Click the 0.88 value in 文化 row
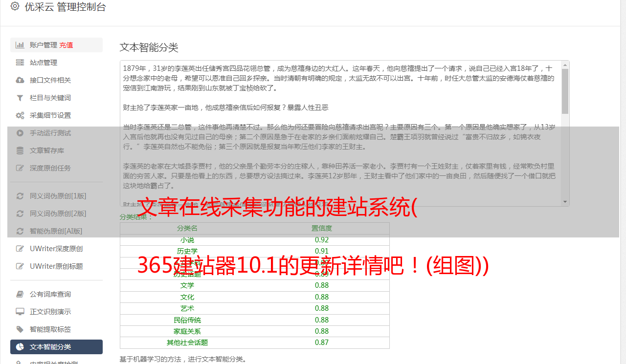The width and height of the screenshot is (626, 364). (x=322, y=297)
